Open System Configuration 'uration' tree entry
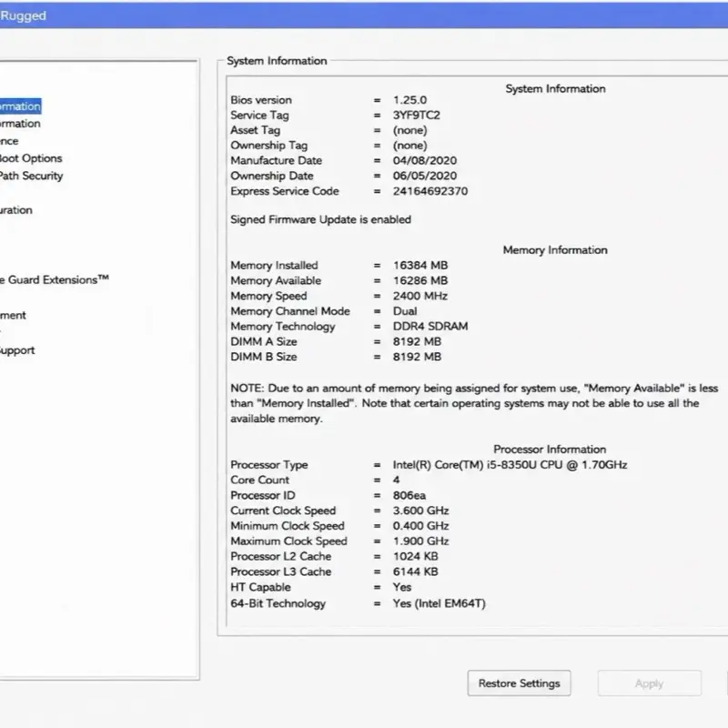 point(15,210)
